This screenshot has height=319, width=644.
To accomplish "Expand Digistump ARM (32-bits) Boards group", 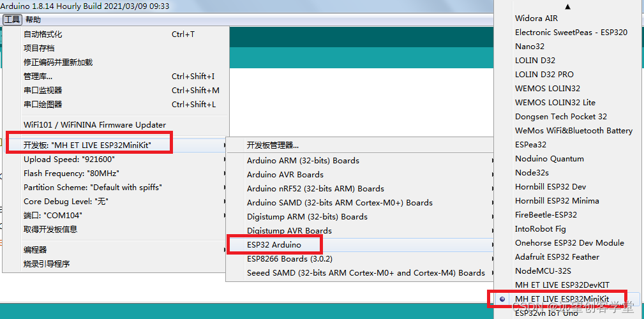I will click(361, 216).
